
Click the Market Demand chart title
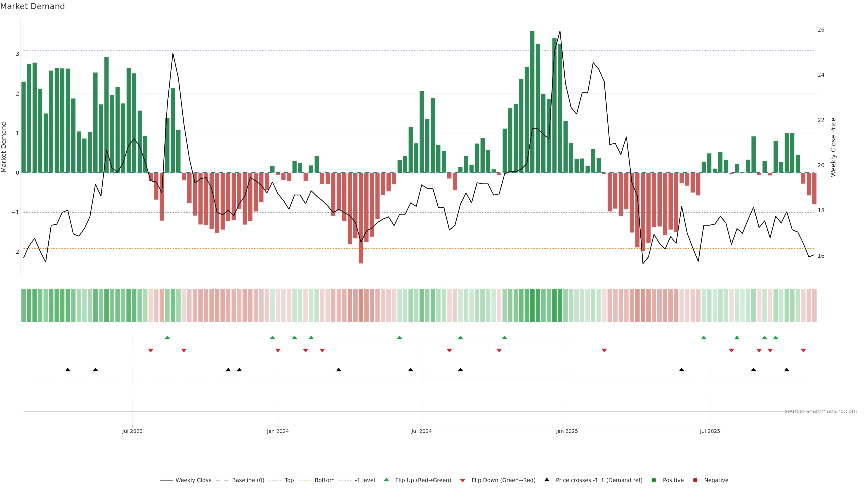(32, 6)
